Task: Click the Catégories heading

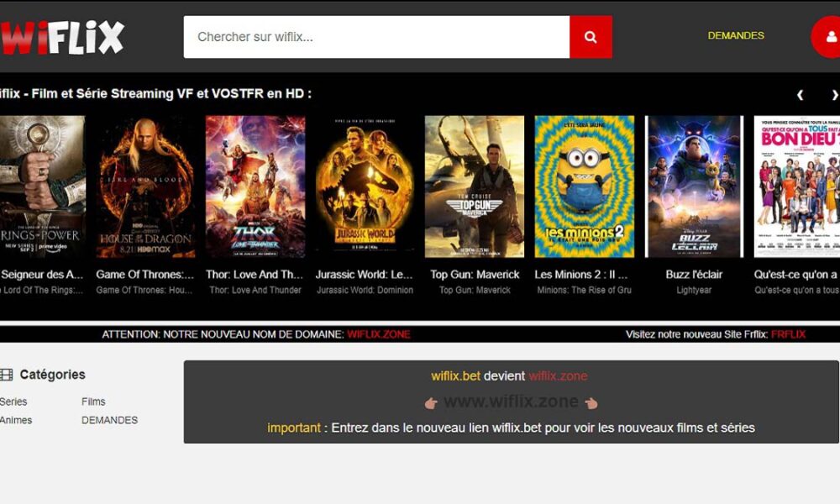Action: pos(52,375)
